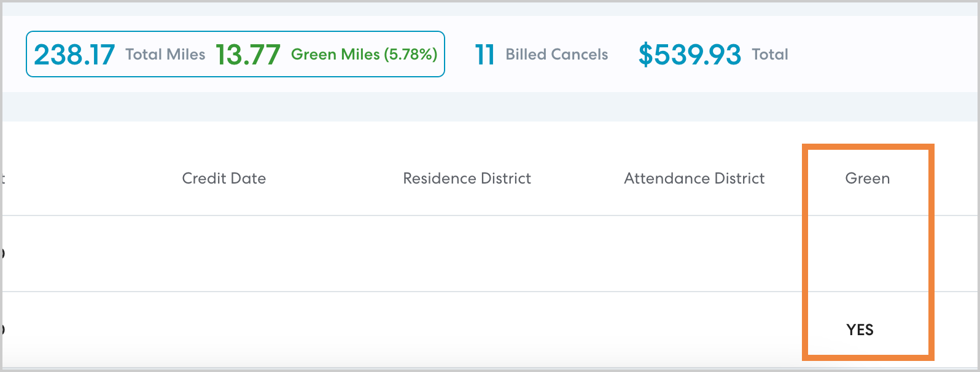Click the Green Miles (5.78%) label
The height and width of the screenshot is (372, 980).
coord(364,55)
